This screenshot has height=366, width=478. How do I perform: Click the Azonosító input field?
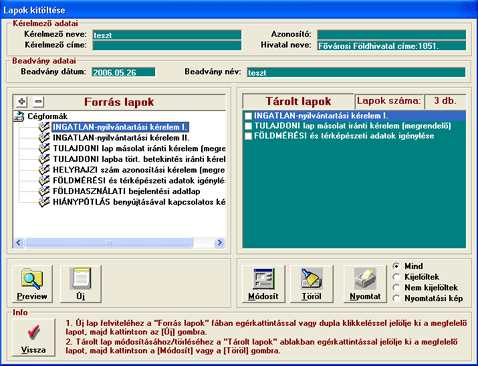click(392, 35)
